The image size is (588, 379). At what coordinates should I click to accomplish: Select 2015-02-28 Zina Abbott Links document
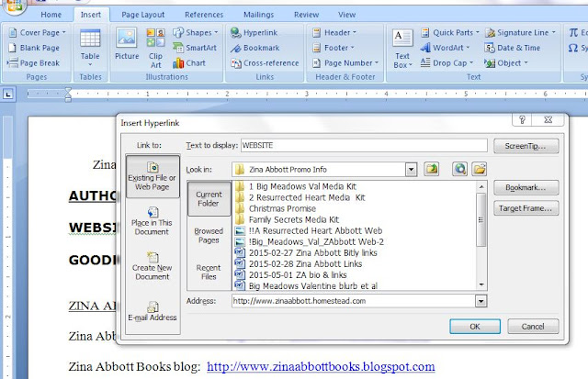299,263
